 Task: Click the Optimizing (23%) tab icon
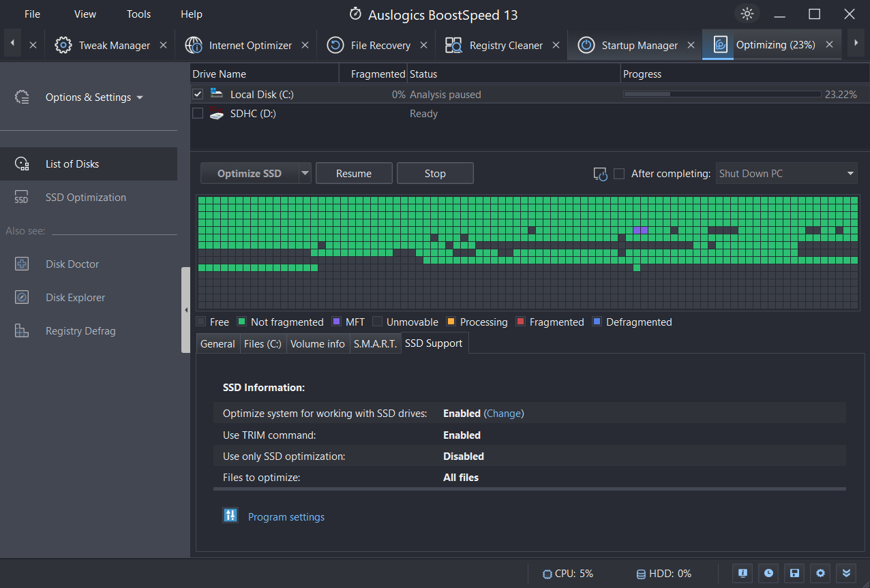click(x=721, y=45)
